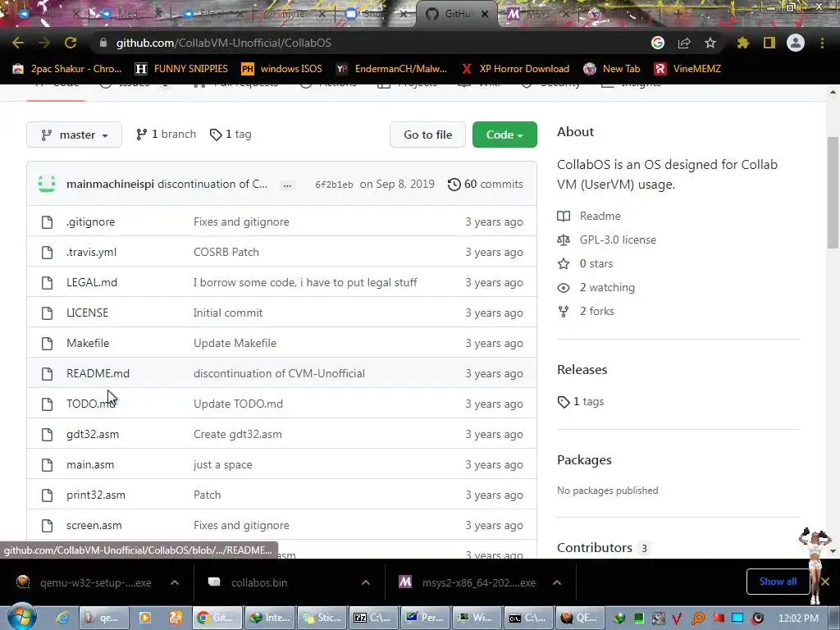Viewport: 840px width, 630px height.
Task: Open the Makefile file
Action: [x=88, y=343]
